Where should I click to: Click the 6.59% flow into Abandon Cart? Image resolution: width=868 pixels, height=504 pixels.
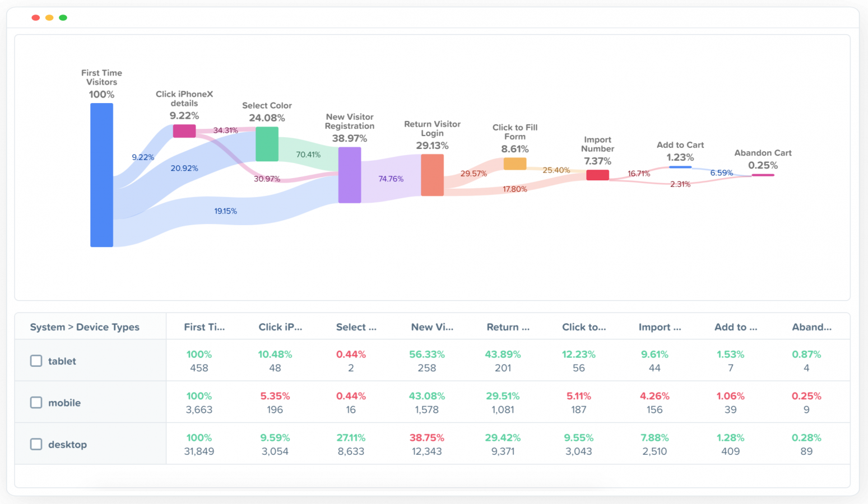[721, 173]
